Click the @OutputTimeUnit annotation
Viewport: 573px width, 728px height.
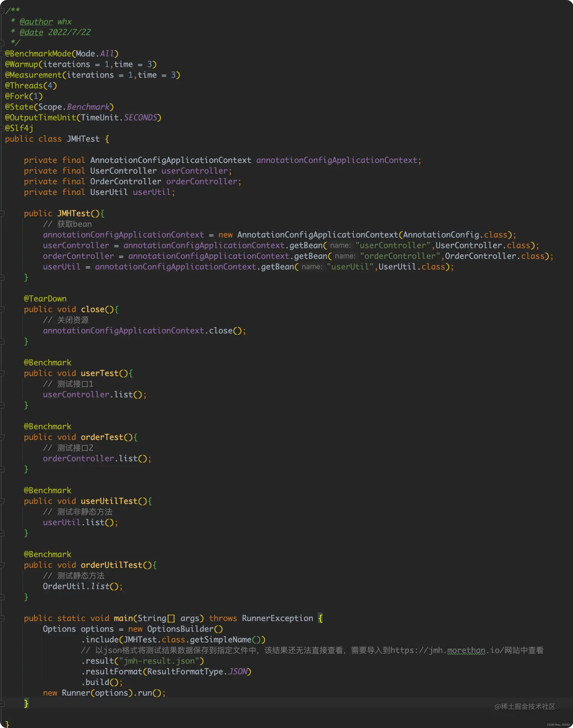tap(40, 117)
